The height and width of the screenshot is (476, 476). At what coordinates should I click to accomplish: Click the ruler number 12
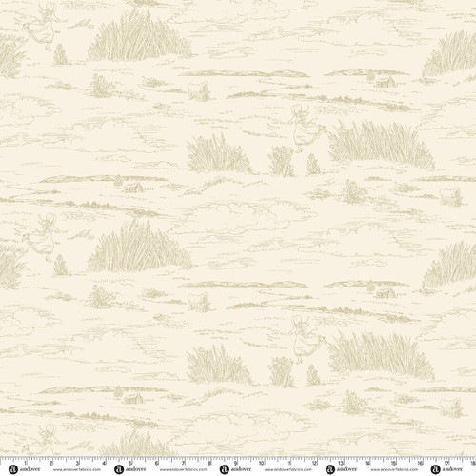[x=315, y=463]
